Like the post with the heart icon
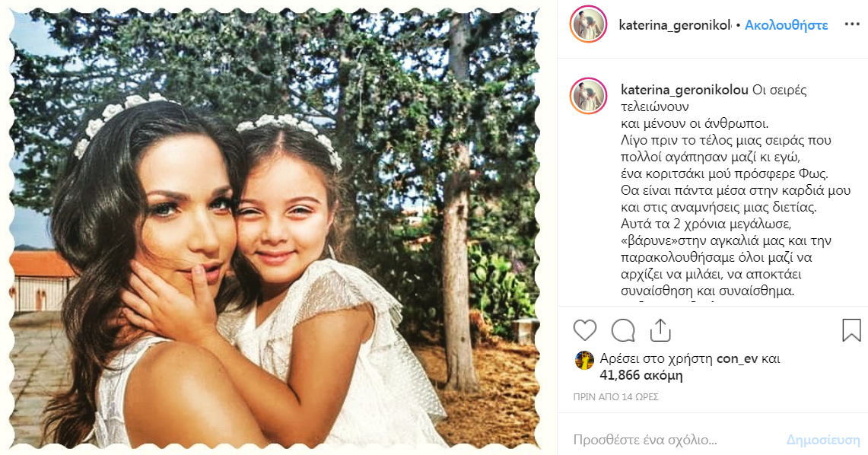 click(x=584, y=330)
